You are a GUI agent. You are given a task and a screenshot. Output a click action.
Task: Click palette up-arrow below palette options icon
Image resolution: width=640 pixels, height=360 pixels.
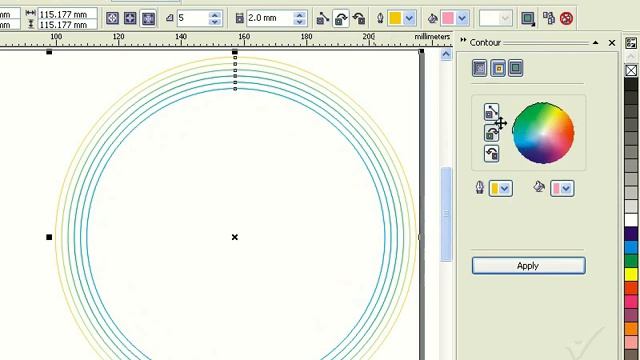tap(631, 56)
